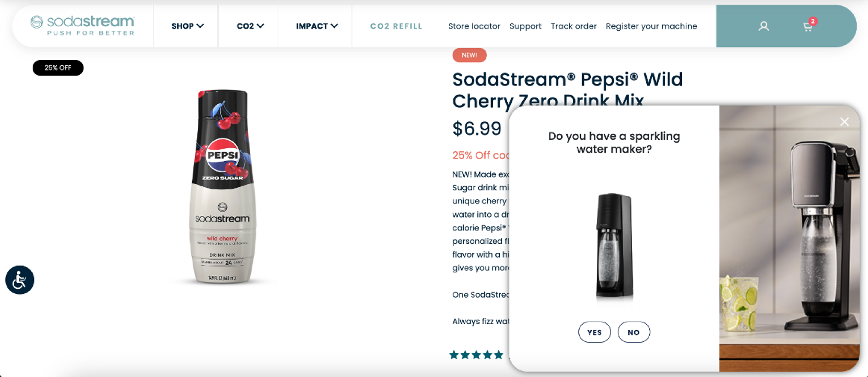
Task: Click the NEW! badge on the product
Action: tap(469, 55)
